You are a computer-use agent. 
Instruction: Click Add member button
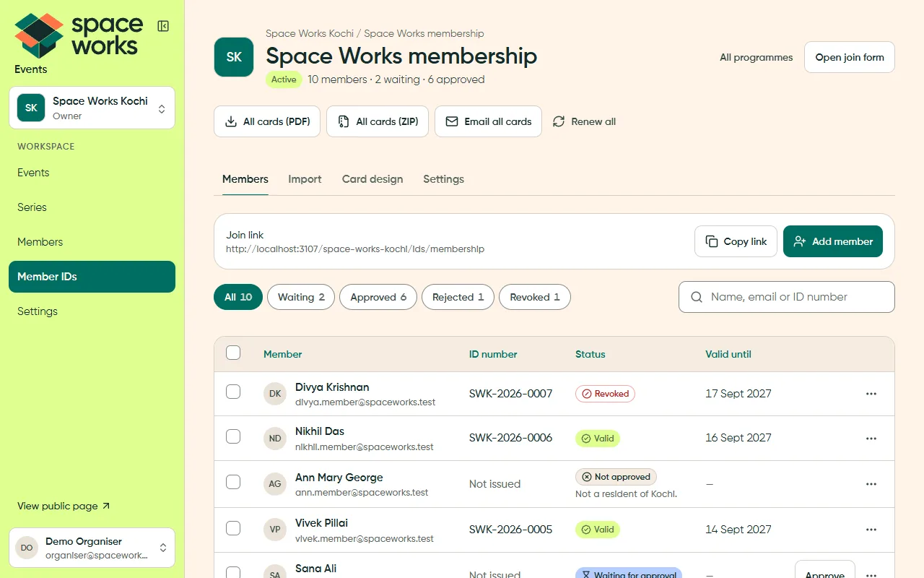pyautogui.click(x=833, y=241)
